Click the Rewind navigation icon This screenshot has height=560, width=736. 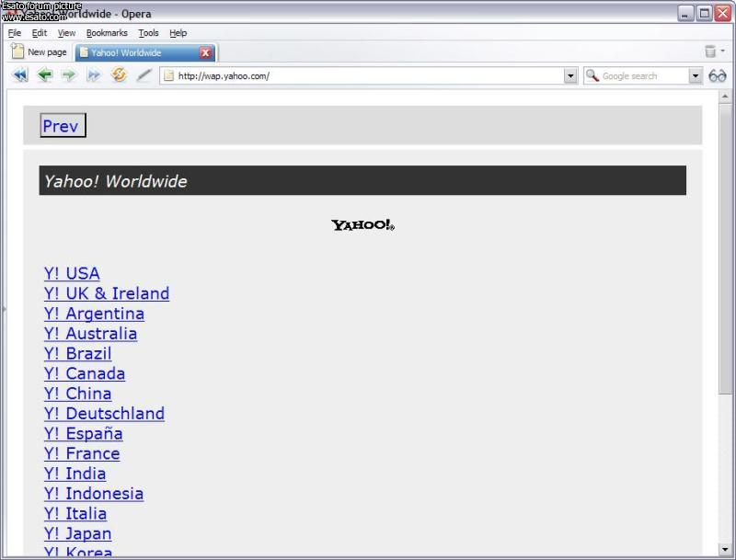[x=20, y=75]
